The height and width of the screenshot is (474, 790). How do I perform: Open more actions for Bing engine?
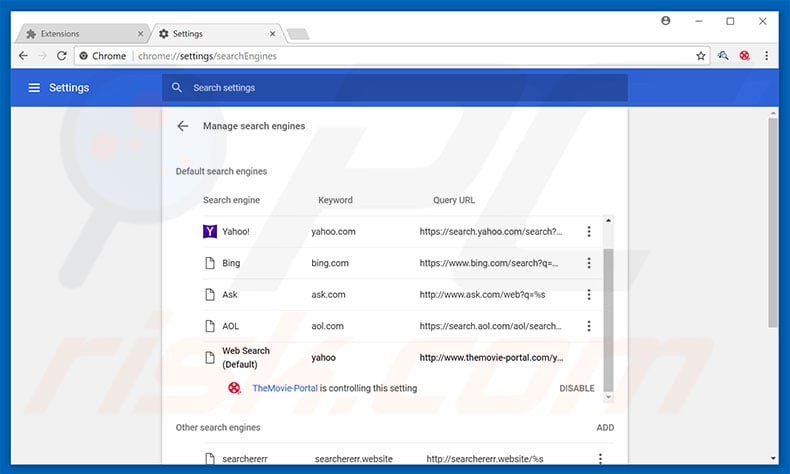pos(588,263)
